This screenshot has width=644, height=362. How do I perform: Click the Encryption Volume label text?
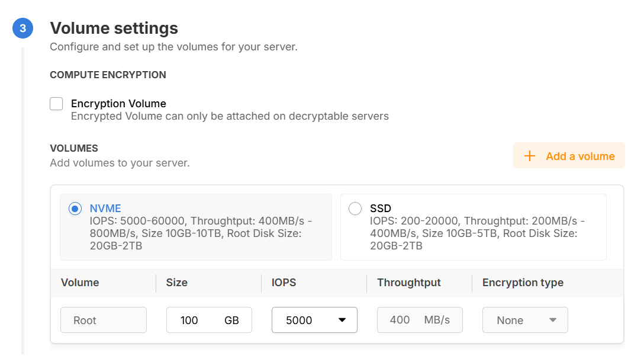tap(118, 104)
